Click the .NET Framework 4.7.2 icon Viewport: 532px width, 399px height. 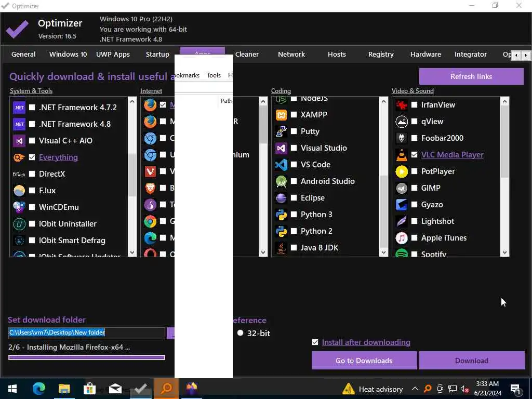(19, 108)
